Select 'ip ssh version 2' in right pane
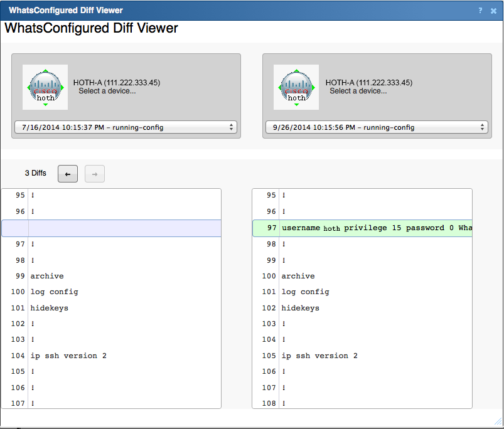Screen dimensions: 504x429 pos(319,356)
